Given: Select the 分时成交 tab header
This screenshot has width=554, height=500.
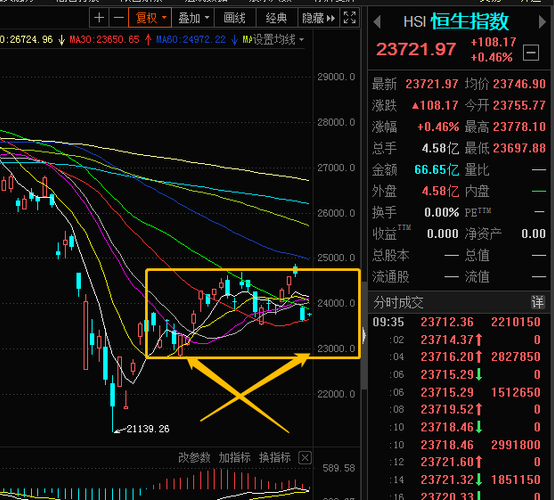Looking at the screenshot, I should click(398, 302).
